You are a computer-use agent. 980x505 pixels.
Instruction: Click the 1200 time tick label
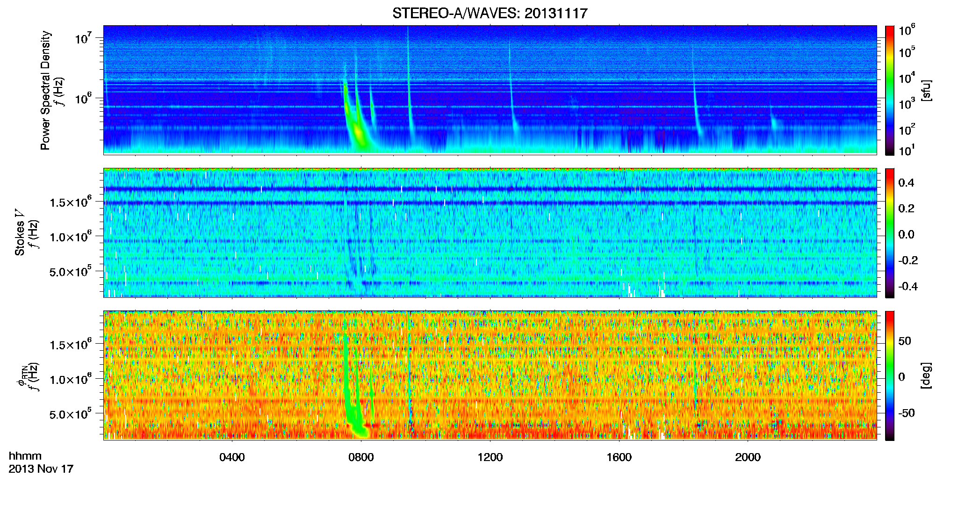point(490,457)
